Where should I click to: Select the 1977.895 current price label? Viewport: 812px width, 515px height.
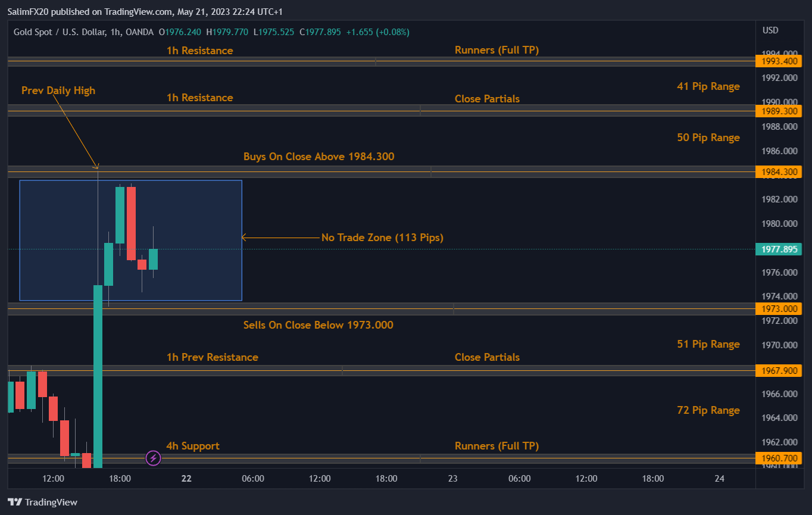[x=778, y=249]
